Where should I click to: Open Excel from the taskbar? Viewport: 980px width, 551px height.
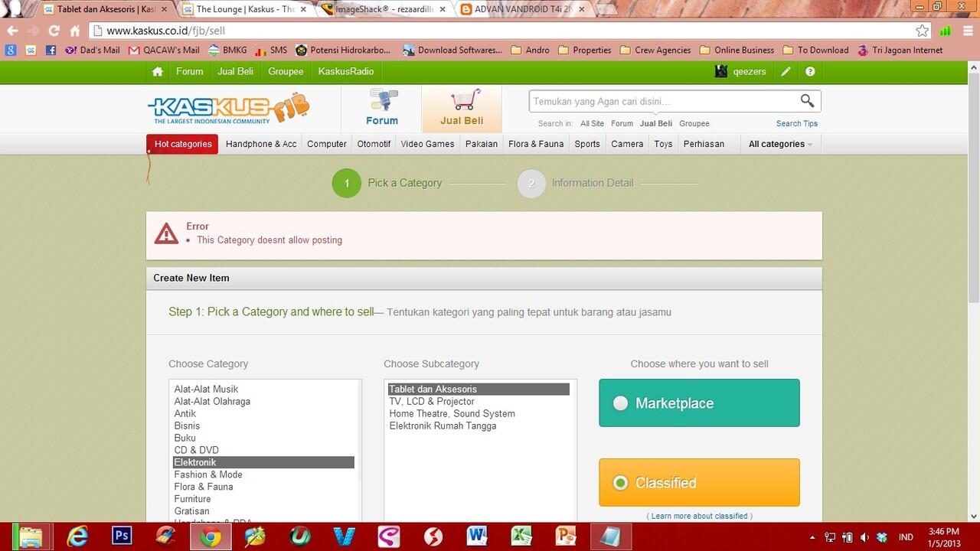pyautogui.click(x=521, y=536)
